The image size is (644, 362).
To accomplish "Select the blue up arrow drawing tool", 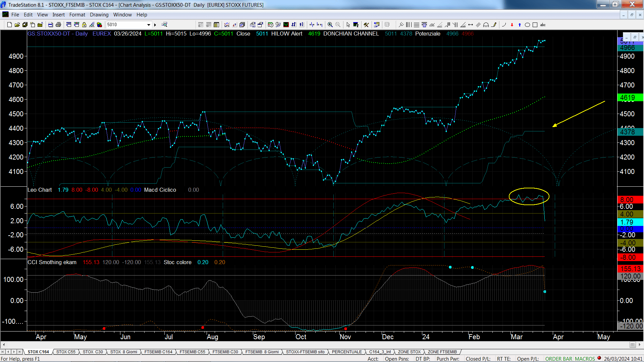I will pyautogui.click(x=520, y=25).
